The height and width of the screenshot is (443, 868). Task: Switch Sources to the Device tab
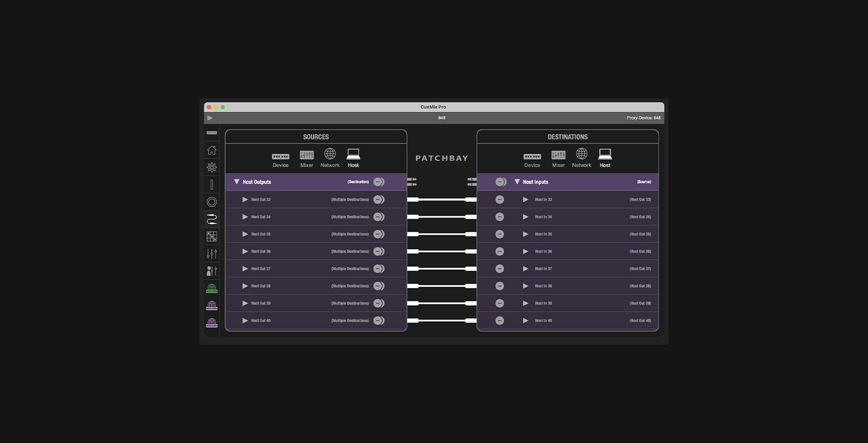click(x=281, y=160)
